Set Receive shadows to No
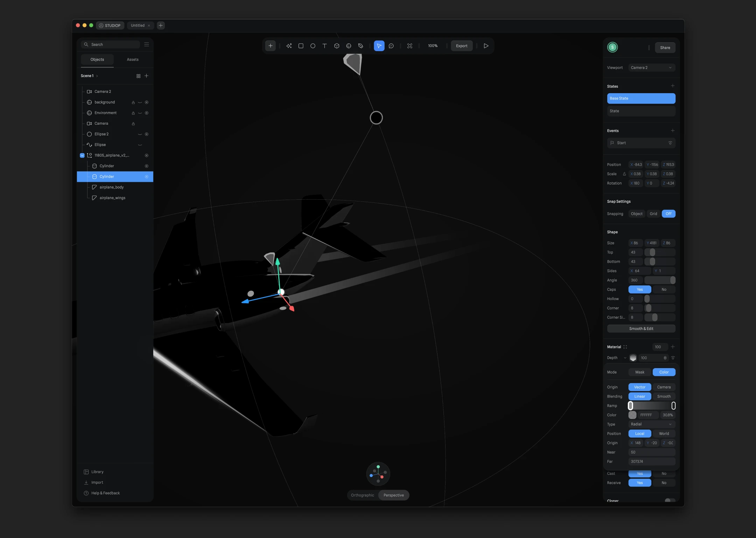This screenshot has height=538, width=756. [x=664, y=483]
